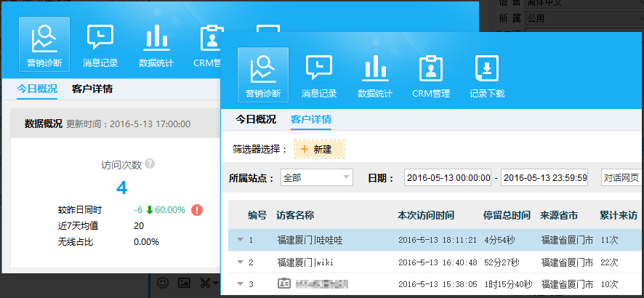
Task: Click the contact card icon in row 3
Action: 283,283
